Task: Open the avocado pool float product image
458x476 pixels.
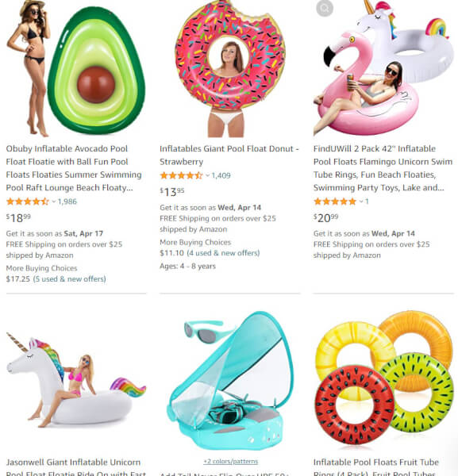Action: coord(76,68)
